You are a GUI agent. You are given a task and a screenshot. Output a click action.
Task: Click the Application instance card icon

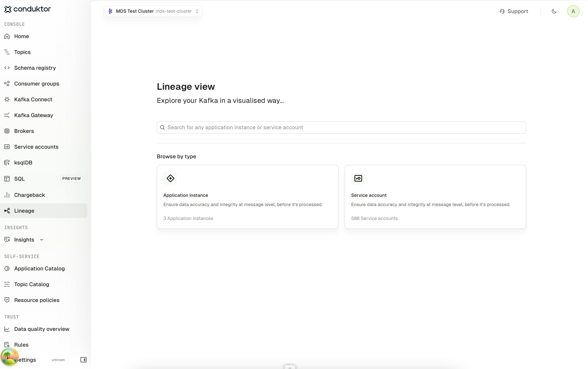(170, 178)
